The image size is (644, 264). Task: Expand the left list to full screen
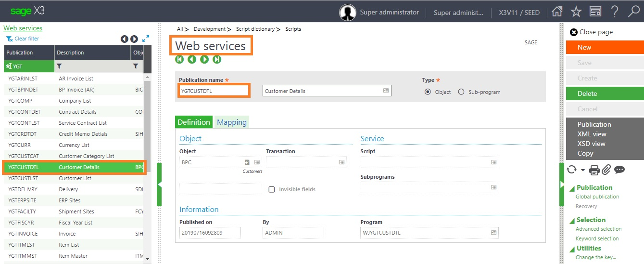146,39
